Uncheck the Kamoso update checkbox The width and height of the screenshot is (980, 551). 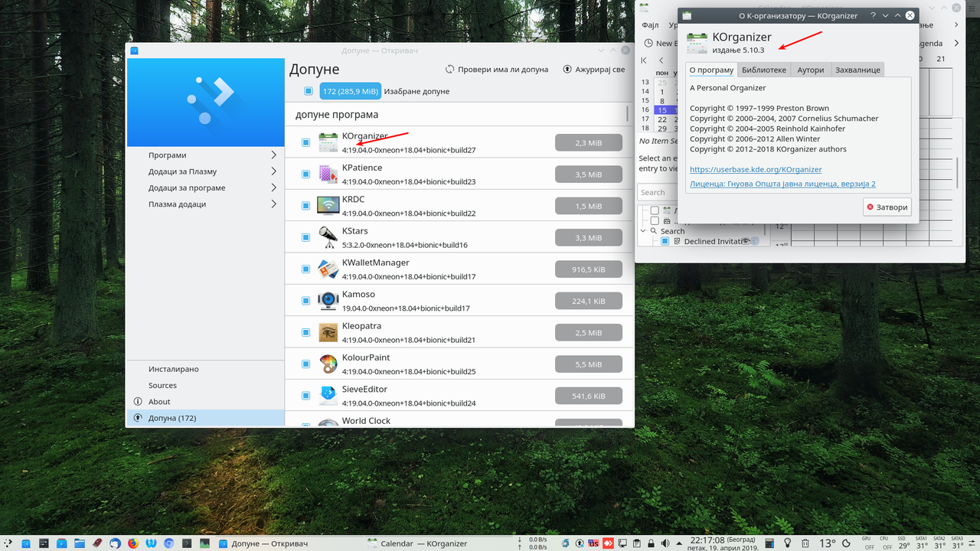pos(305,301)
